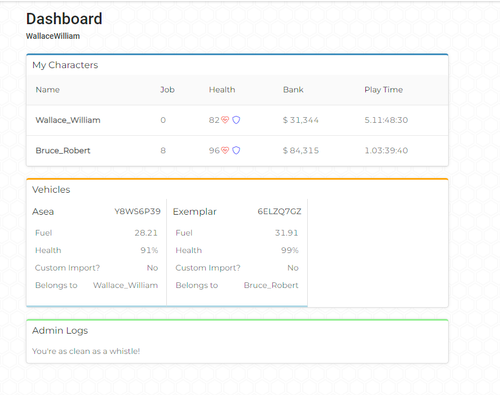Image resolution: width=500 pixels, height=395 pixels.
Task: Click the $ 31,344 bank value
Action: [301, 120]
